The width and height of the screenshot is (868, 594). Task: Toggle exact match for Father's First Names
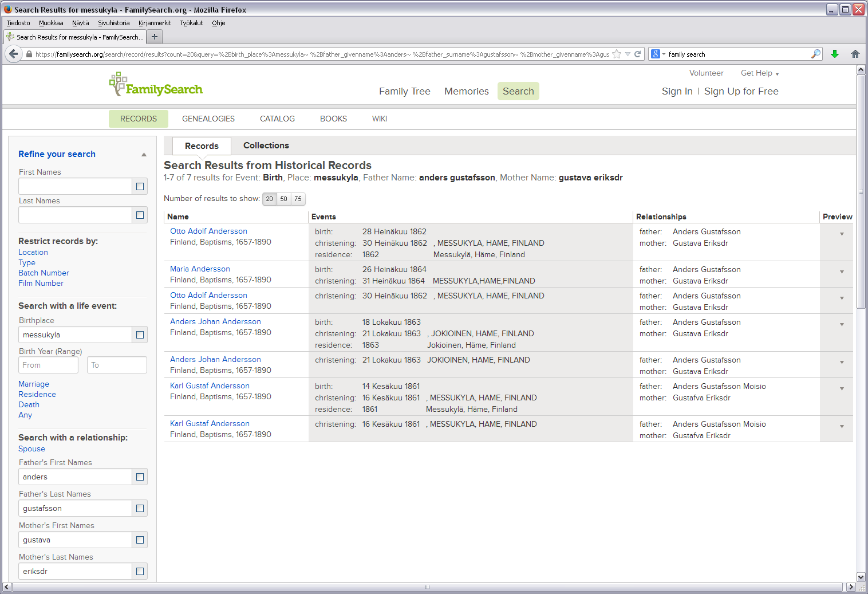click(140, 477)
